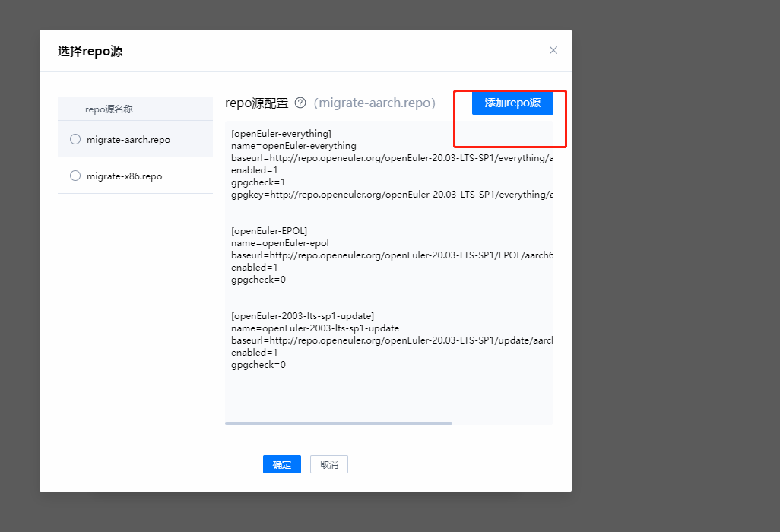Select the migrate-aarch.repo radio button

75,139
